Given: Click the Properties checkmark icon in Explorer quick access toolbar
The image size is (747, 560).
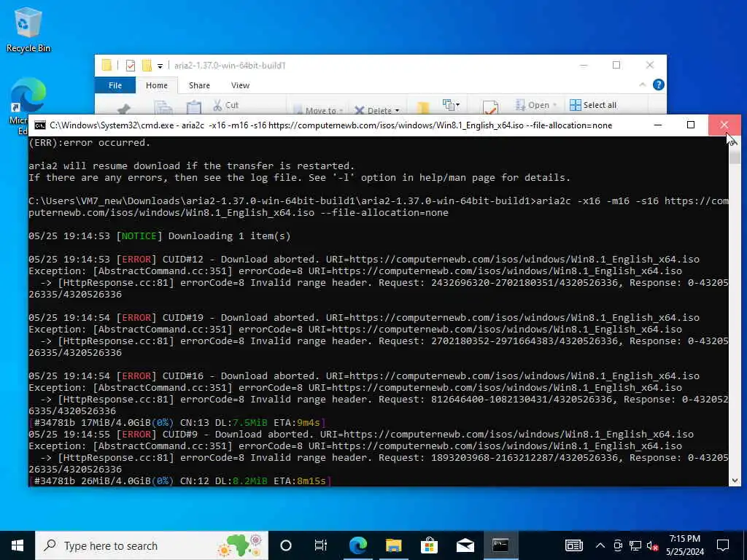Looking at the screenshot, I should tap(130, 65).
